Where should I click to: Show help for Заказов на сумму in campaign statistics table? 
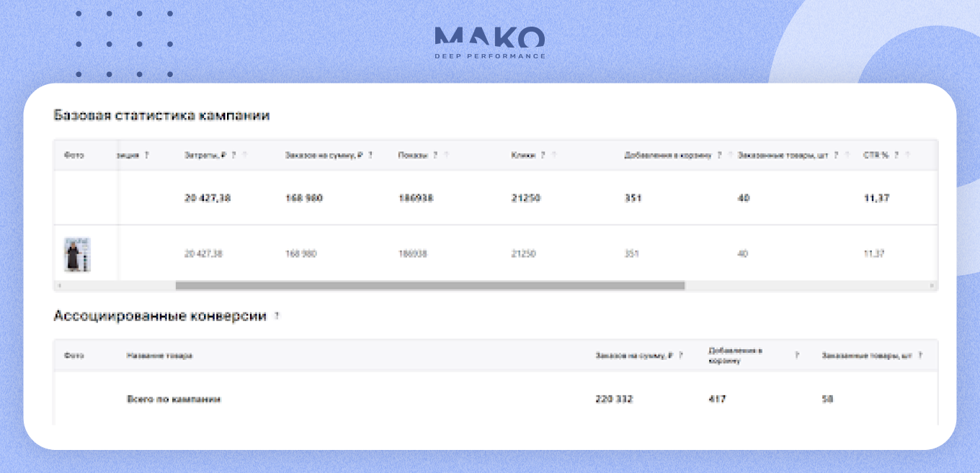click(x=370, y=155)
